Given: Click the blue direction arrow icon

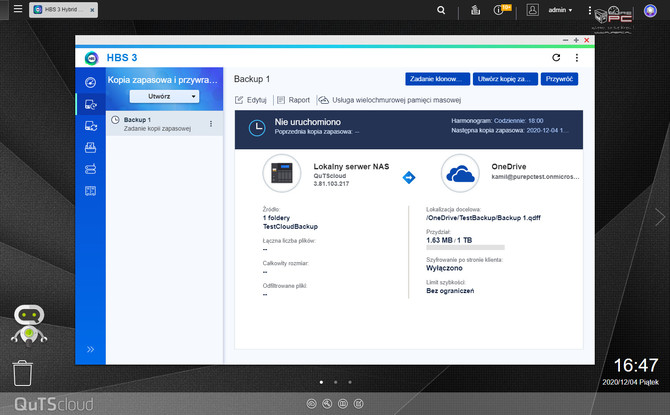Looking at the screenshot, I should (409, 177).
